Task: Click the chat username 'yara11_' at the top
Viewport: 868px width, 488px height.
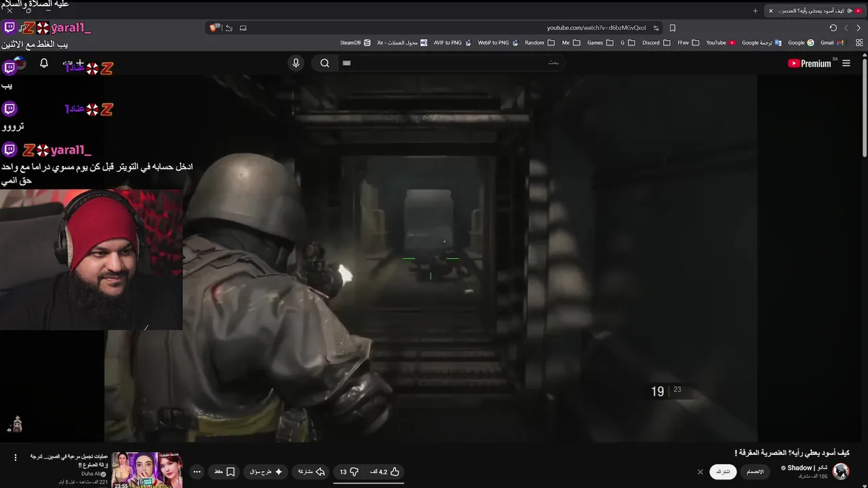Action: tap(71, 28)
